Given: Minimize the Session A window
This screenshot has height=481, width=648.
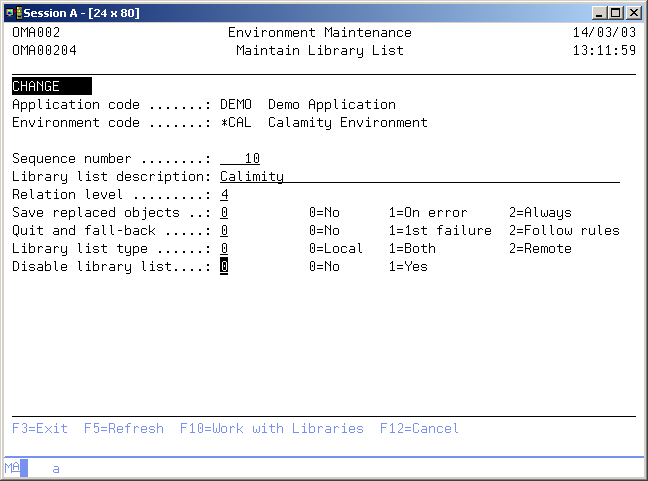Looking at the screenshot, I should (x=600, y=12).
